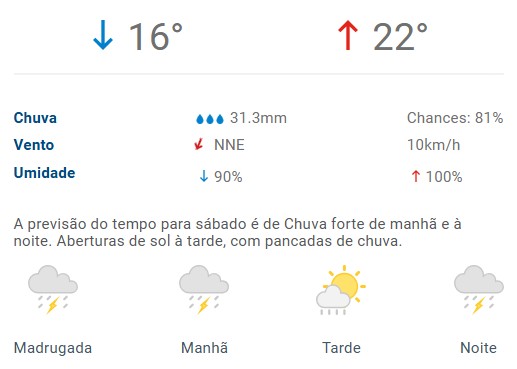The height and width of the screenshot is (369, 517).
Task: Click the Vento label
Action: (x=34, y=145)
